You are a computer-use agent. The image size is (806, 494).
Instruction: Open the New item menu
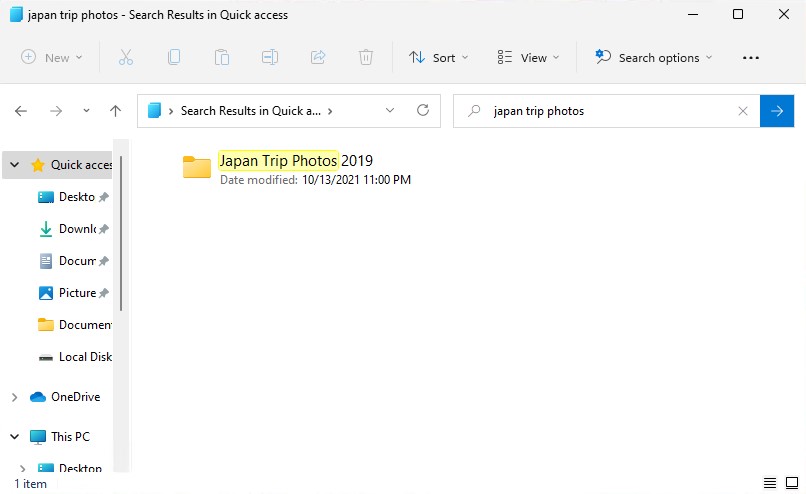point(51,57)
